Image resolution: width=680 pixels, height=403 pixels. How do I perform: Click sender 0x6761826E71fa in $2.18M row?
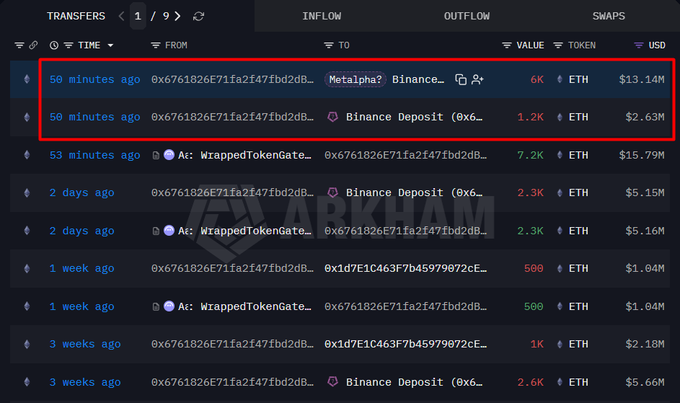pyautogui.click(x=232, y=344)
